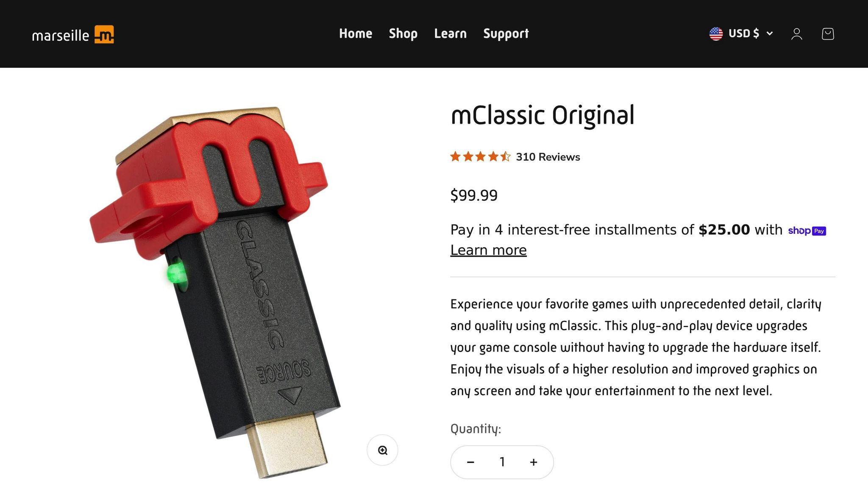Image resolution: width=868 pixels, height=488 pixels.
Task: Click the US flag icon beside USD
Action: coord(715,33)
